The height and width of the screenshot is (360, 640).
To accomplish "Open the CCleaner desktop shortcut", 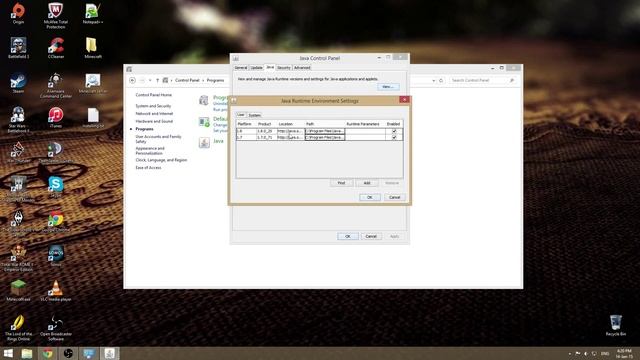I will coord(56,48).
